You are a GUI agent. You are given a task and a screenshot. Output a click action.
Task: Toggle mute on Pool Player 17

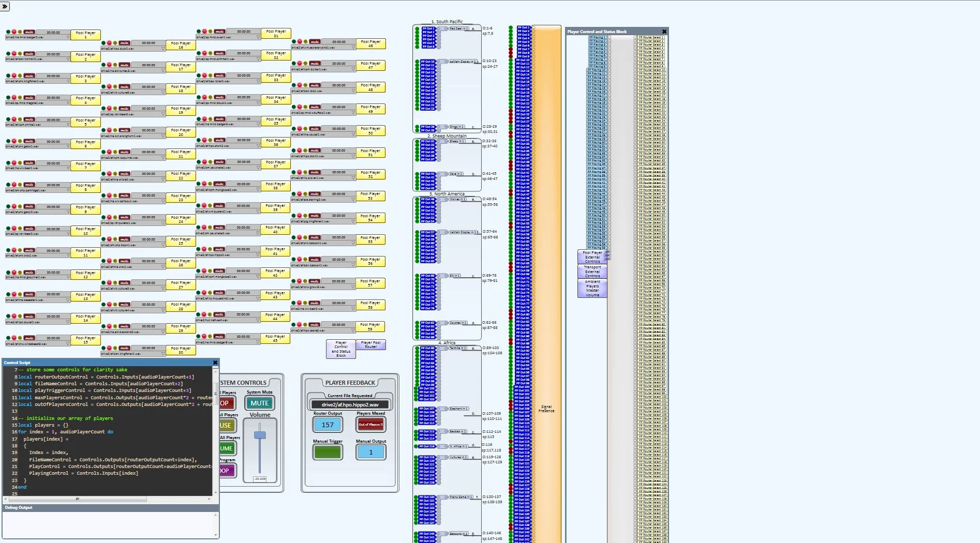point(124,65)
